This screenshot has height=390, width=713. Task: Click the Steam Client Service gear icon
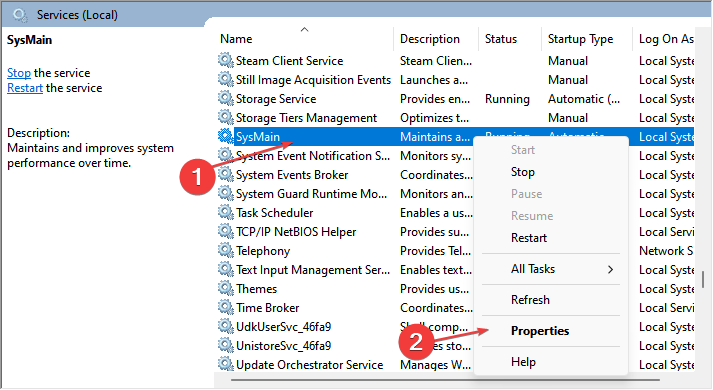(x=226, y=60)
